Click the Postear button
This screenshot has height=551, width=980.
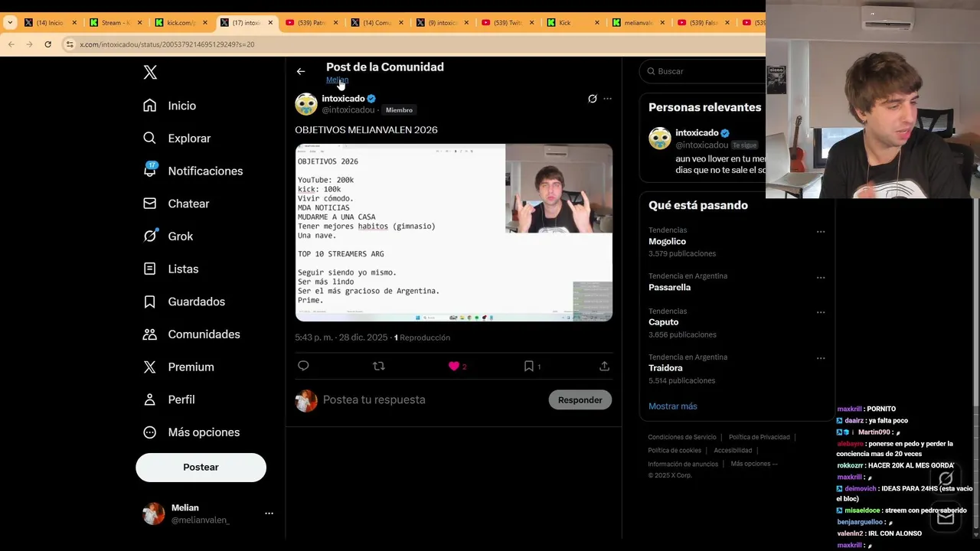pyautogui.click(x=201, y=467)
